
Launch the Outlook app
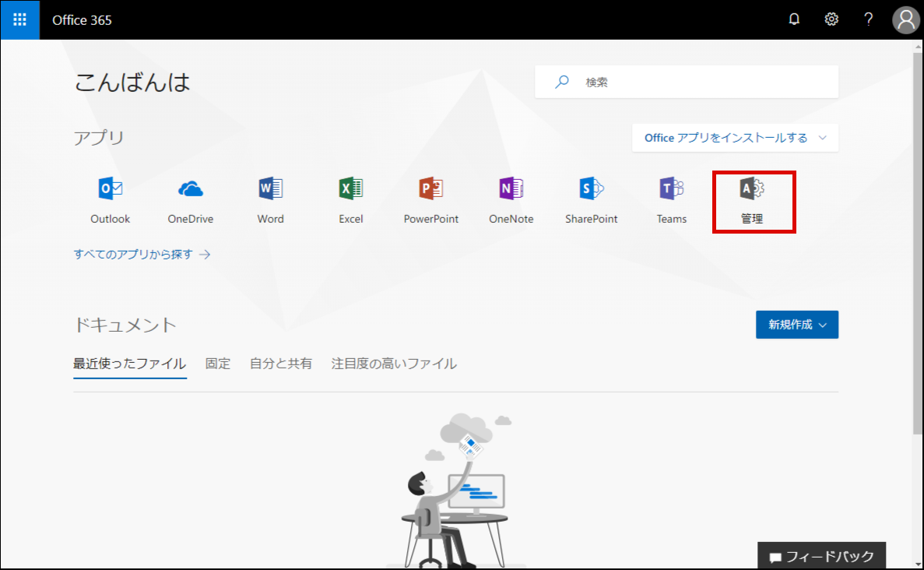click(111, 200)
